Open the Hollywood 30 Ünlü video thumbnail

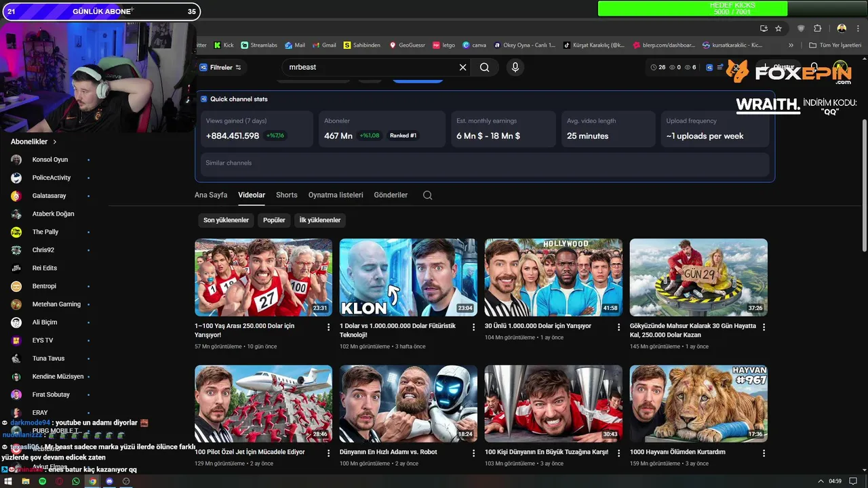[553, 277]
